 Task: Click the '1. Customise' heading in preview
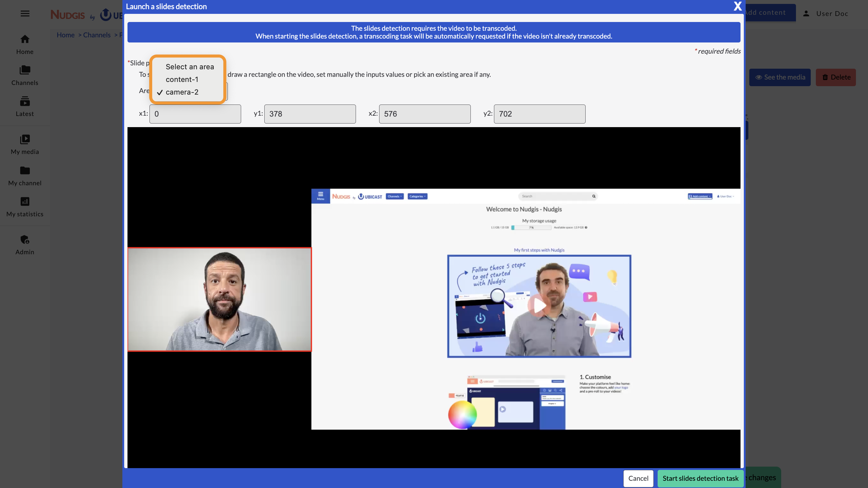595,377
